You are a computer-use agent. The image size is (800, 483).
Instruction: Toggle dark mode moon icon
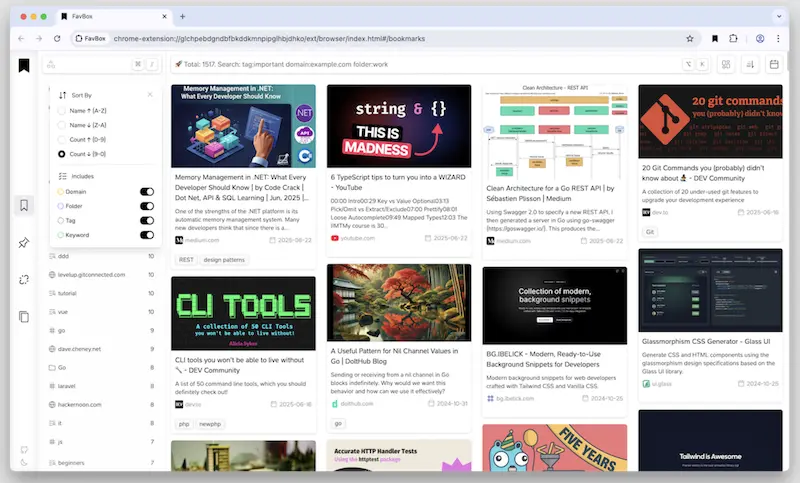pyautogui.click(x=24, y=463)
